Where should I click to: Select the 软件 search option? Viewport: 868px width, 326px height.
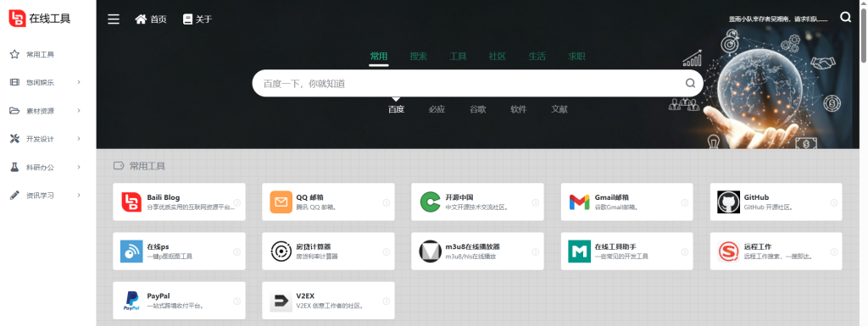tap(519, 109)
